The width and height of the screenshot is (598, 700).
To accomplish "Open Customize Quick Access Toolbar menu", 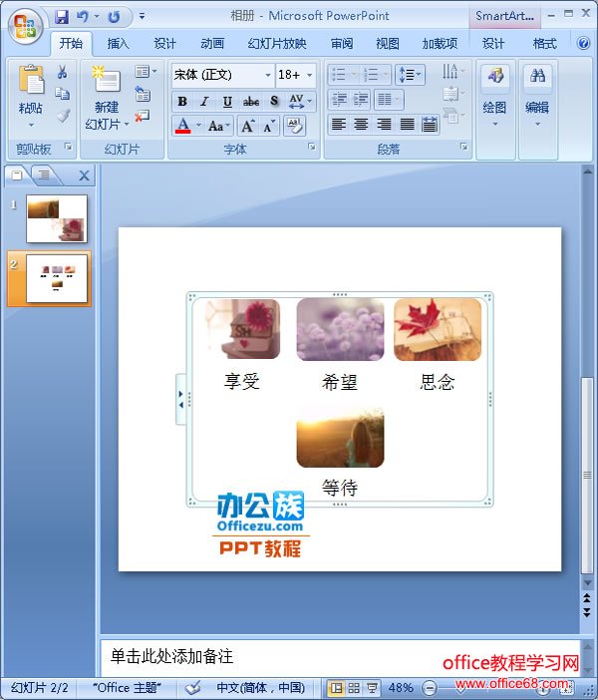I will (x=142, y=17).
